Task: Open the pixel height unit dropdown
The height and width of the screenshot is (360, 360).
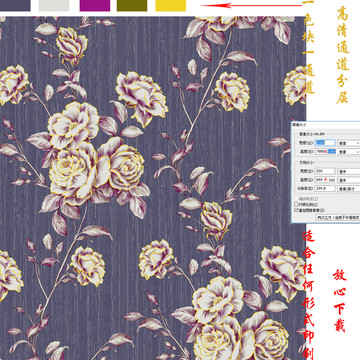Action: coord(349,152)
